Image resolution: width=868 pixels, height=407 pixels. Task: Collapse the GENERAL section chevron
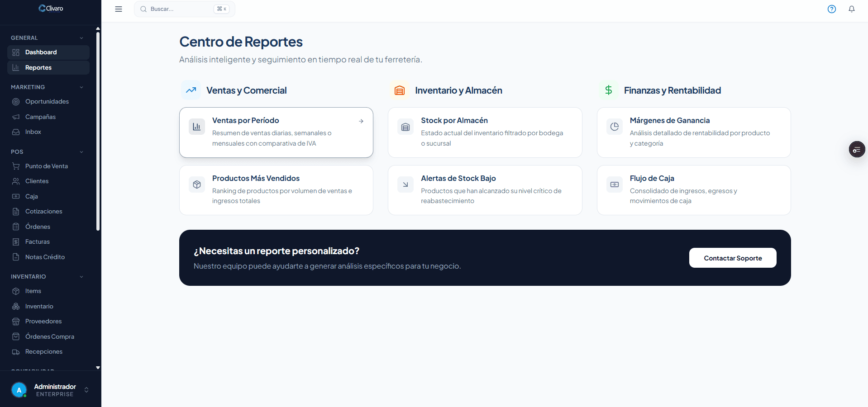pos(81,38)
